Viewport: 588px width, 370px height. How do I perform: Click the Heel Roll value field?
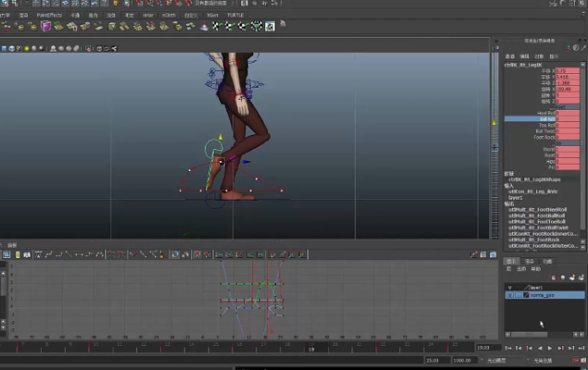tap(567, 113)
